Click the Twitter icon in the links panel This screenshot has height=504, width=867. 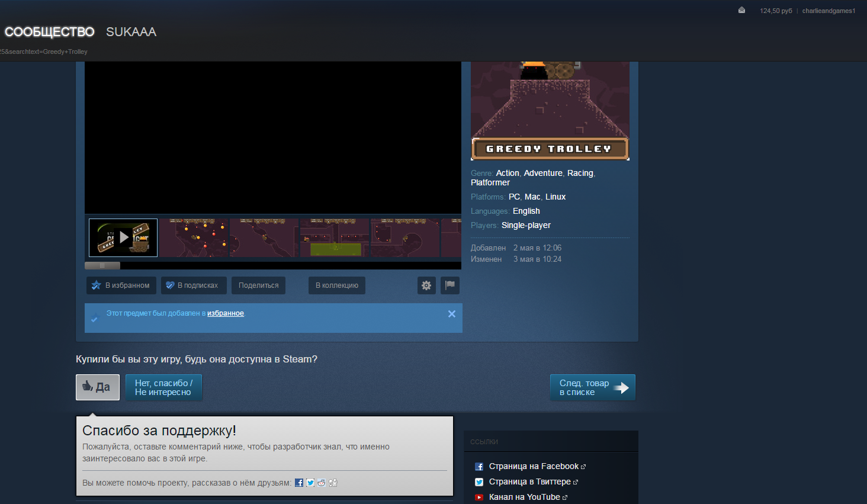click(x=479, y=482)
